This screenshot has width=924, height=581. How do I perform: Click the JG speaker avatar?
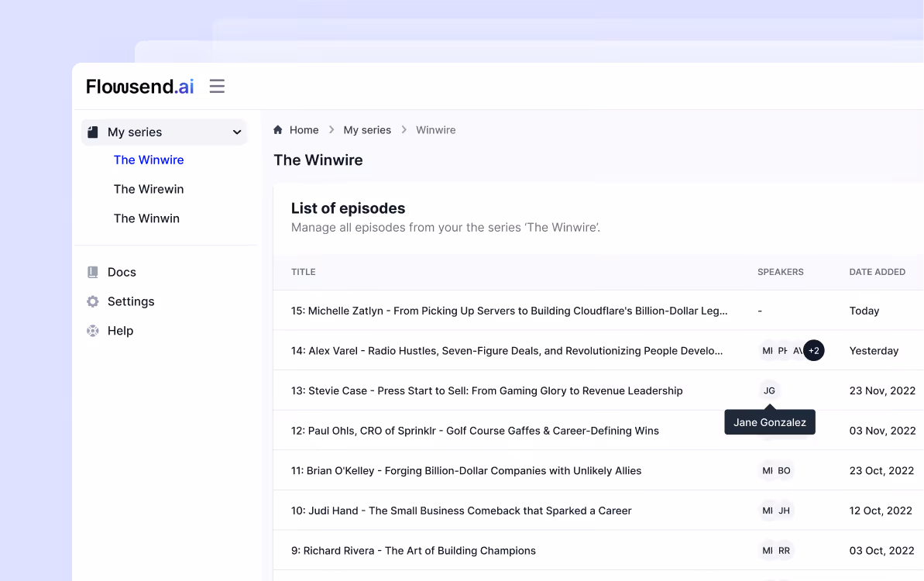pyautogui.click(x=770, y=390)
